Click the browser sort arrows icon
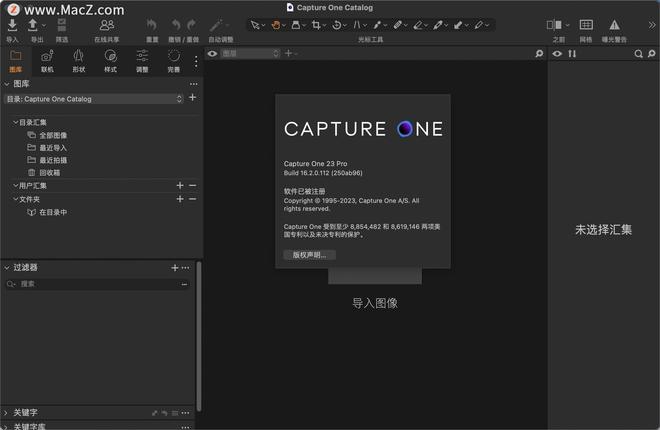This screenshot has width=660, height=430. [x=572, y=53]
